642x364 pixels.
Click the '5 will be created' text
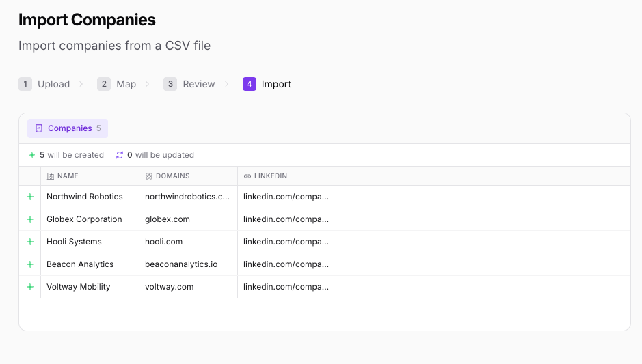(x=72, y=155)
